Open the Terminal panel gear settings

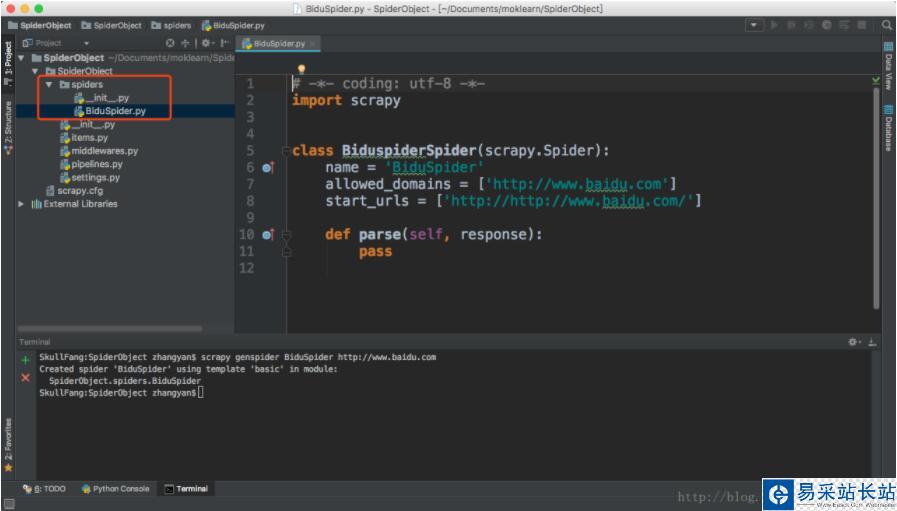(854, 342)
